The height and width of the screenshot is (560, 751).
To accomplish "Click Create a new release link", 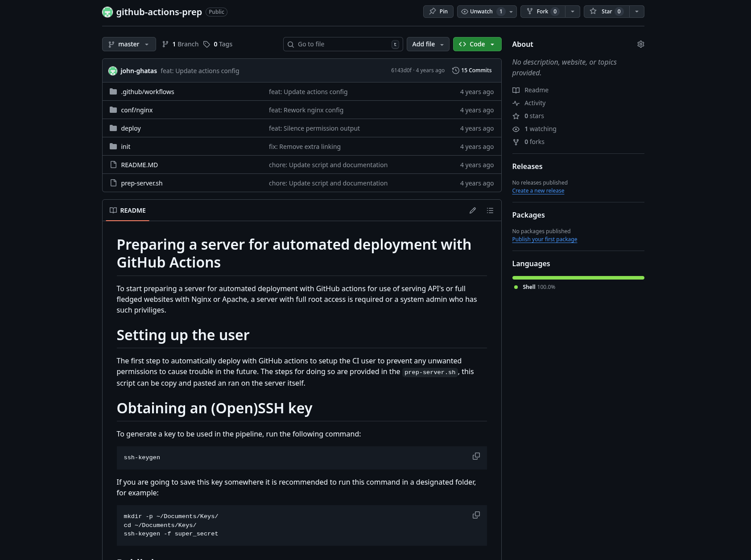I will pyautogui.click(x=538, y=191).
